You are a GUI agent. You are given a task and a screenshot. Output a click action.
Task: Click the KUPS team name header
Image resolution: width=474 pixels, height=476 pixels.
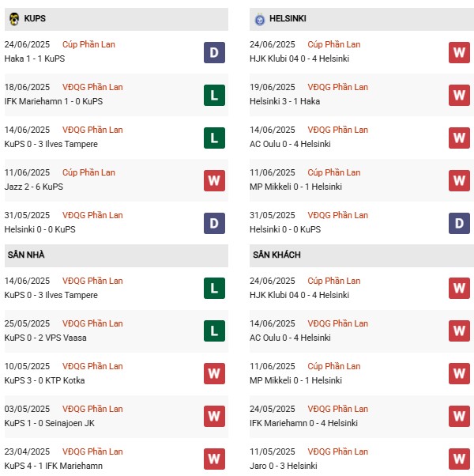click(x=35, y=18)
